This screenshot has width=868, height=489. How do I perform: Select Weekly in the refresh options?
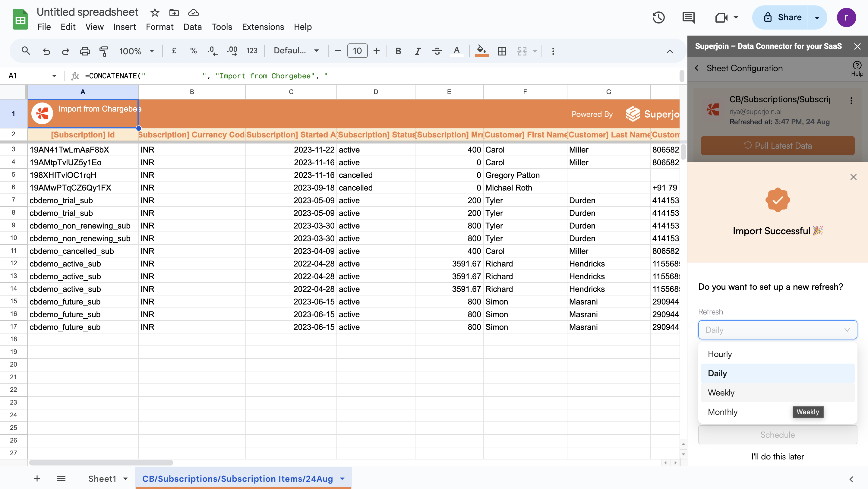[721, 393]
